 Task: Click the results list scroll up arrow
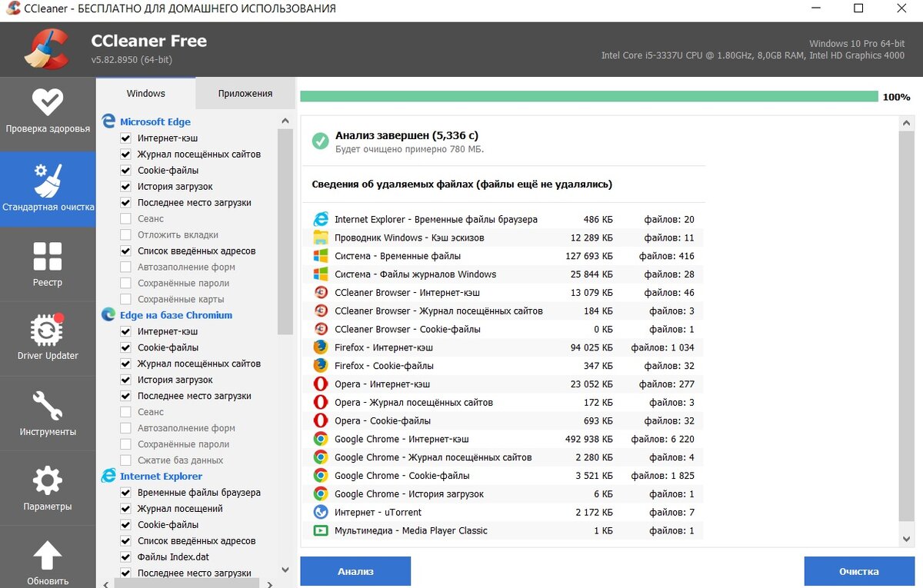(907, 123)
